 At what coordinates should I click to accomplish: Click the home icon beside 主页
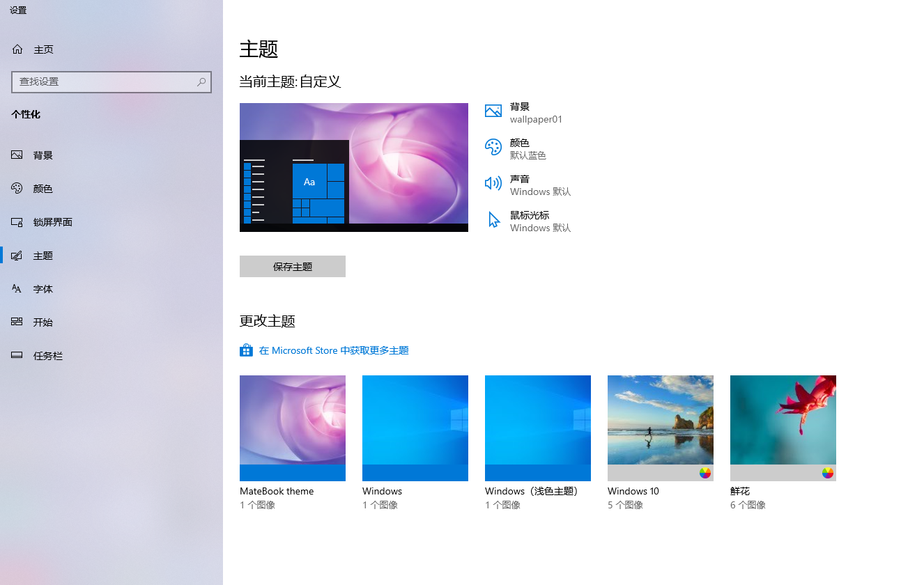[x=17, y=49]
